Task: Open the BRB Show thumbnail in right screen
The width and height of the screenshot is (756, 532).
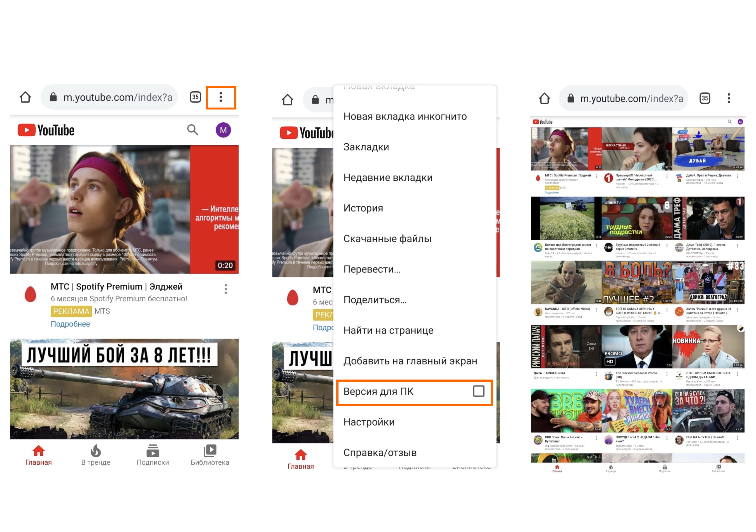Action: (566, 411)
